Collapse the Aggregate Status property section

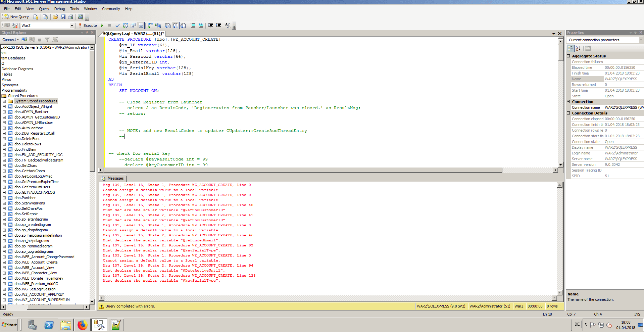[569, 56]
